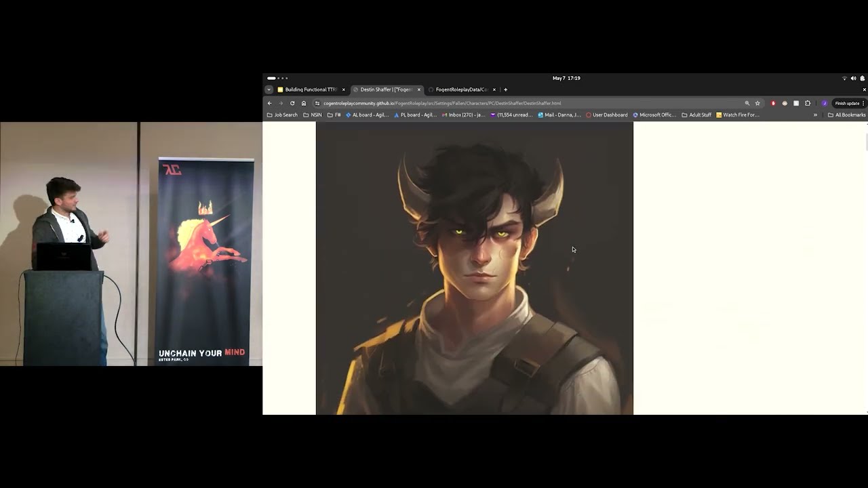Reload the current page
Viewport: 868px width, 488px height.
pos(292,103)
